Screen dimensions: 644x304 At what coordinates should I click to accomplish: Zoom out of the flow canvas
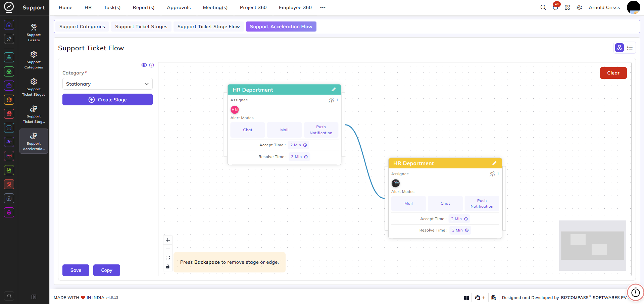(168, 249)
